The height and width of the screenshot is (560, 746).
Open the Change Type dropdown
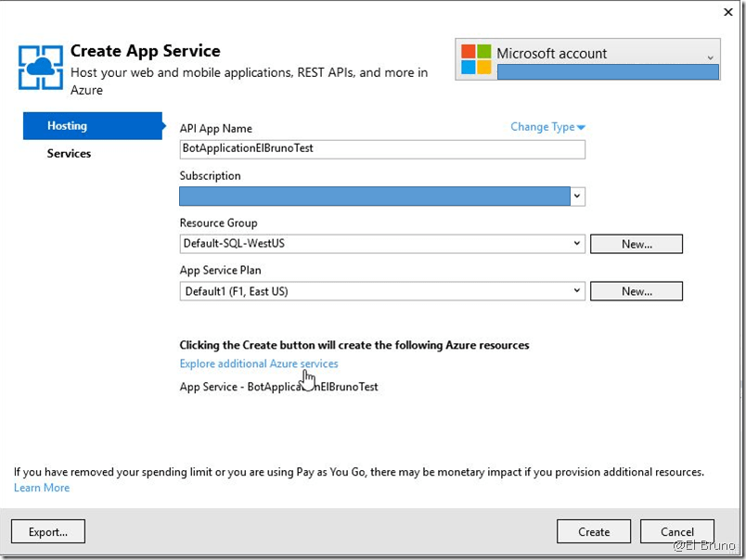pyautogui.click(x=547, y=127)
